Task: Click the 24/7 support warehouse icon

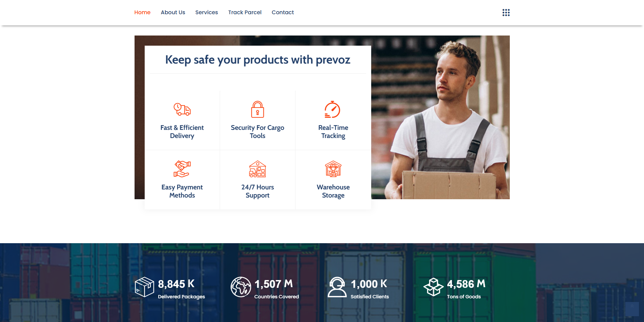Action: pyautogui.click(x=257, y=169)
